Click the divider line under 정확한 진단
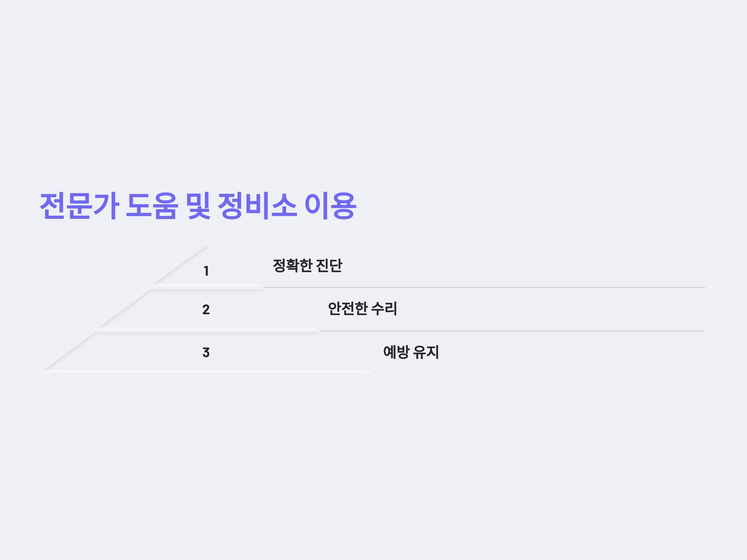Image resolution: width=747 pixels, height=560 pixels. [484, 287]
